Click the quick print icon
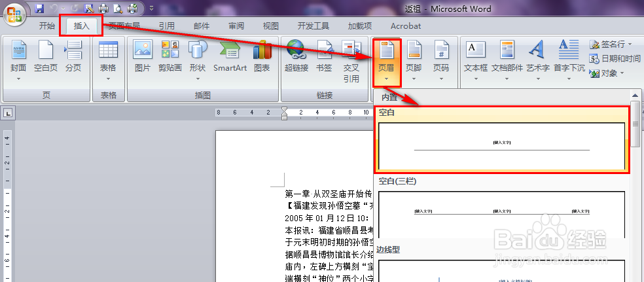The image size is (644, 282). 103,8
